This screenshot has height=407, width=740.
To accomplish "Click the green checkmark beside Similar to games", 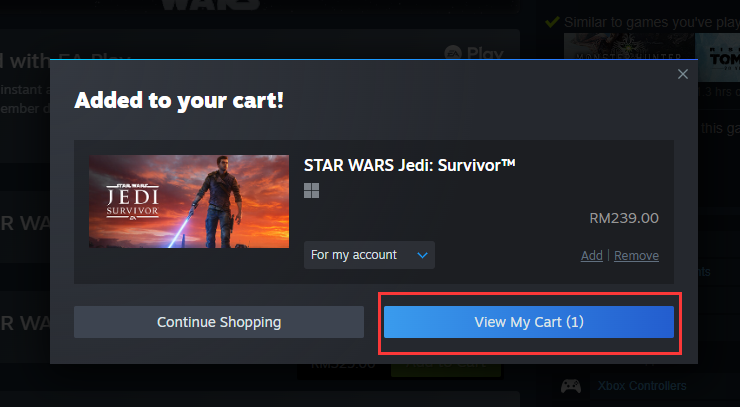I will 552,22.
